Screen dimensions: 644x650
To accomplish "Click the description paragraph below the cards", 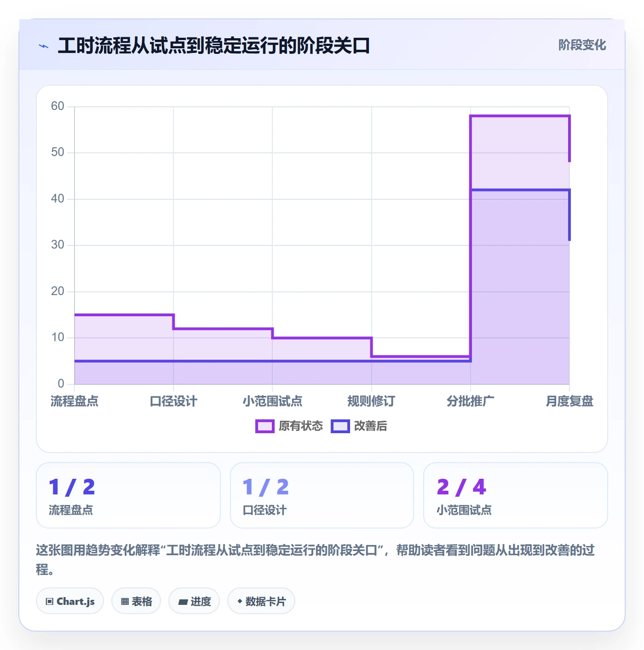I will 316,560.
